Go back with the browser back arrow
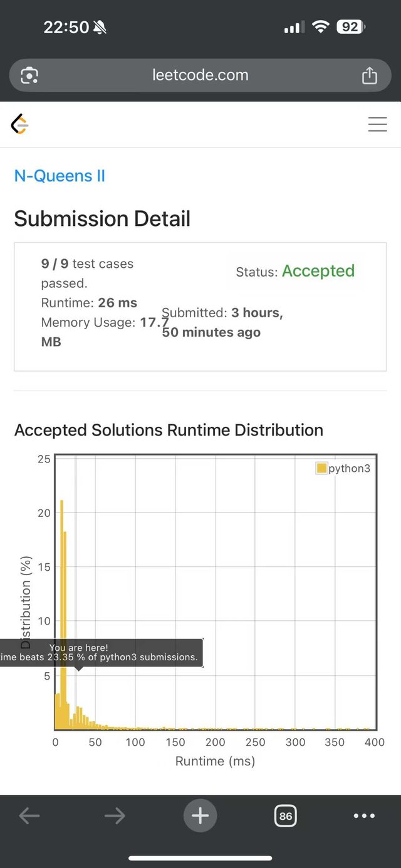Image resolution: width=401 pixels, height=868 pixels. (x=29, y=815)
